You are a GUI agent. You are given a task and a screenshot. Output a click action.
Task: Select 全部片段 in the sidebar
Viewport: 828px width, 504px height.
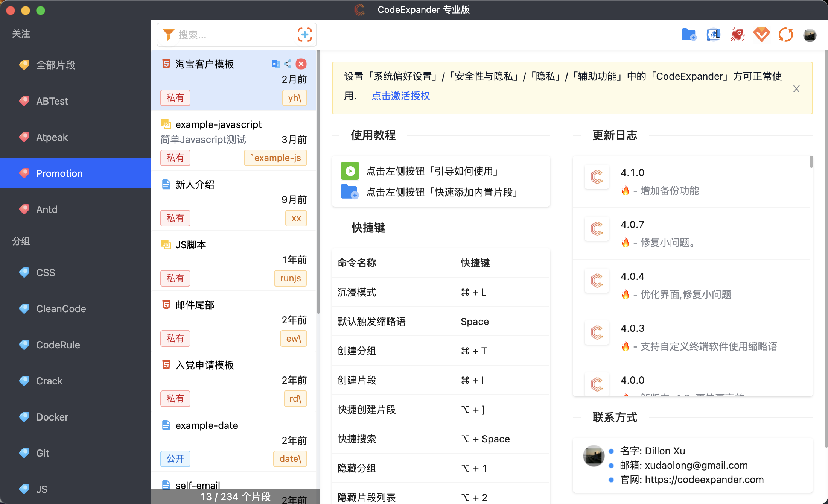(x=56, y=65)
